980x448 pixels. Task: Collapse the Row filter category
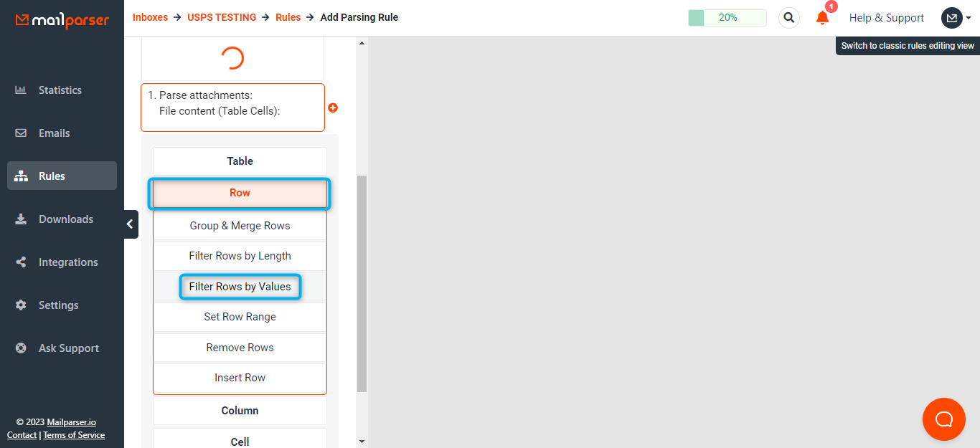pos(240,193)
